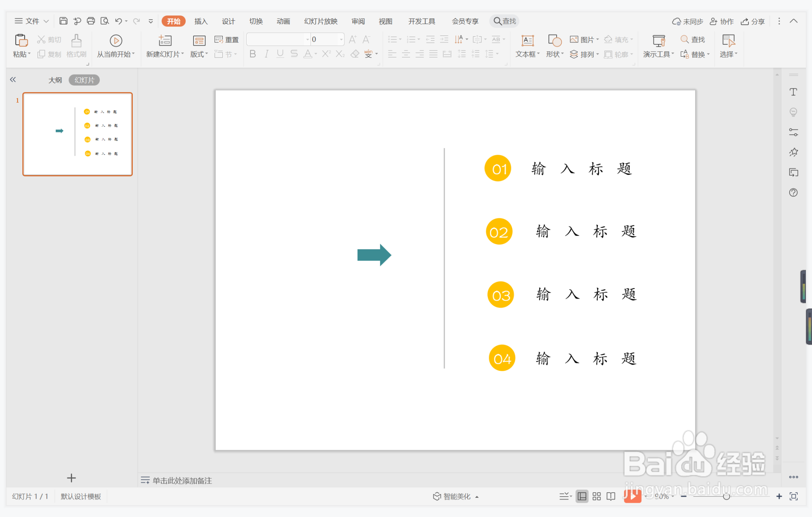This screenshot has width=812, height=517.
Task: Open the File (文件) menu dropdown arrow
Action: click(46, 21)
